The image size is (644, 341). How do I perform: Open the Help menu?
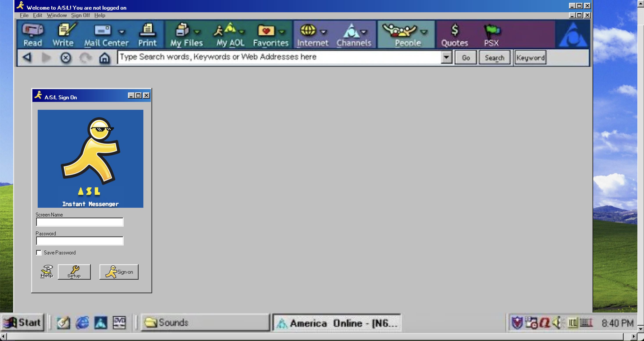point(100,16)
